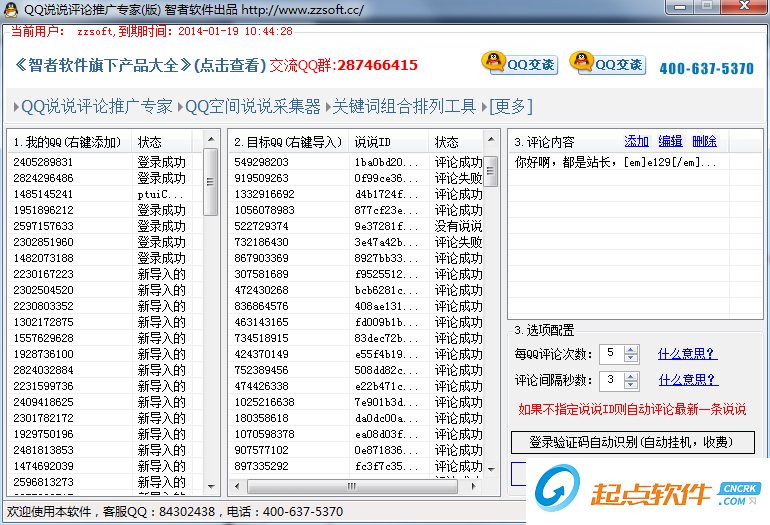This screenshot has height=525, width=770.
Task: Click the 目标QQ list scroll-up arrow
Action: pos(491,139)
